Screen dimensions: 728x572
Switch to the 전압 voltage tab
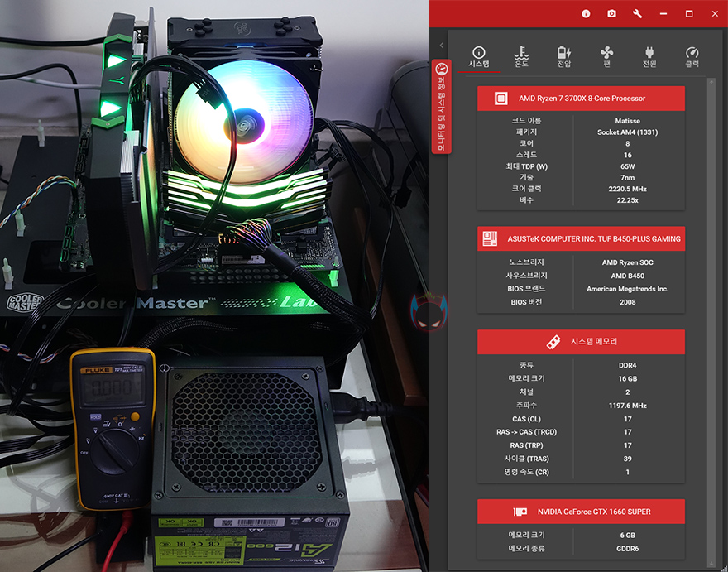coord(564,57)
